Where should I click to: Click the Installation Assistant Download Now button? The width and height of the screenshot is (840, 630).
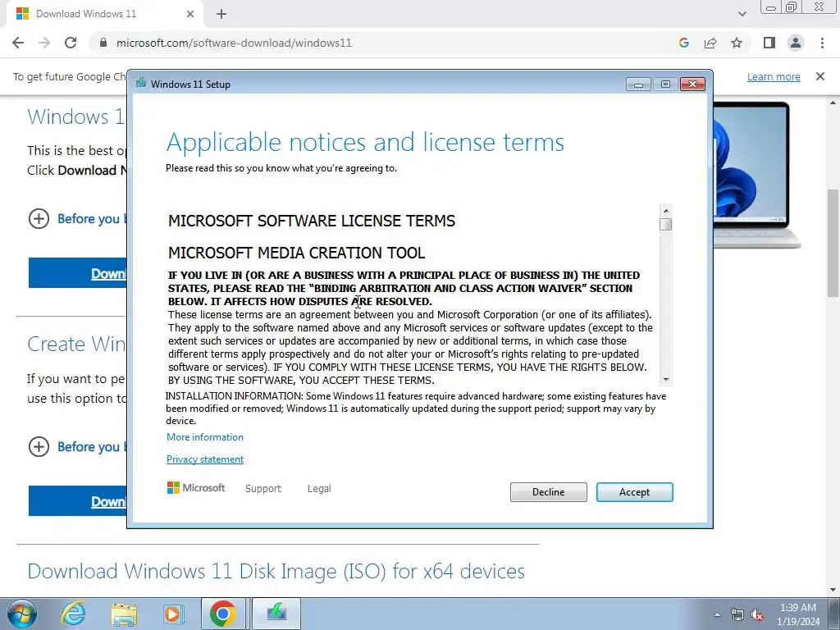(x=78, y=272)
